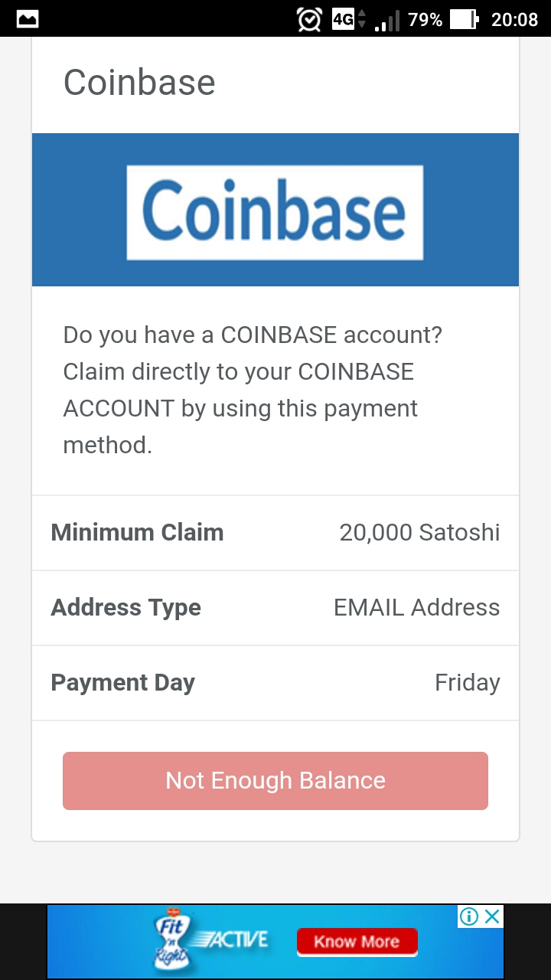Tap the signal strength bars icon
Image resolution: width=551 pixels, height=980 pixels.
point(387,21)
